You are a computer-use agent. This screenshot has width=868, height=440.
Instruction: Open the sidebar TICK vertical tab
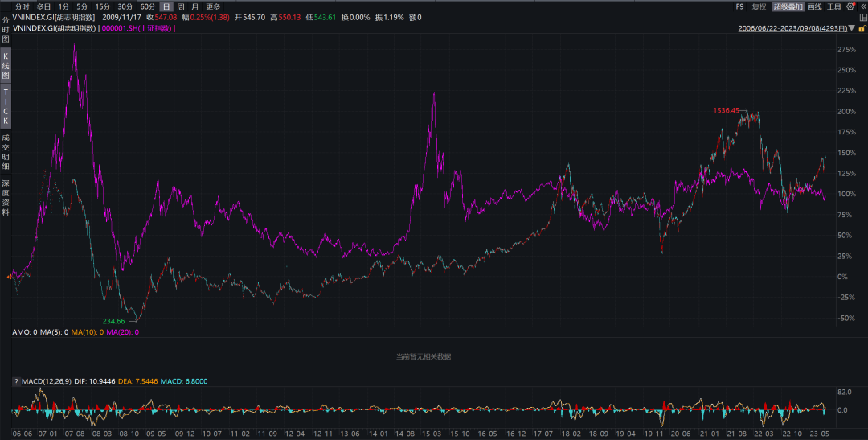tap(6, 106)
